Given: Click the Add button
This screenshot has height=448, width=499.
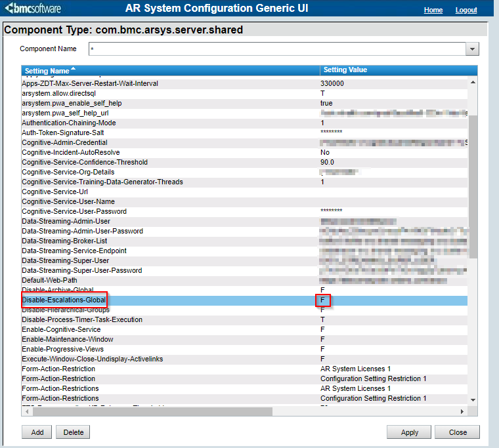Looking at the screenshot, I should pos(37,432).
